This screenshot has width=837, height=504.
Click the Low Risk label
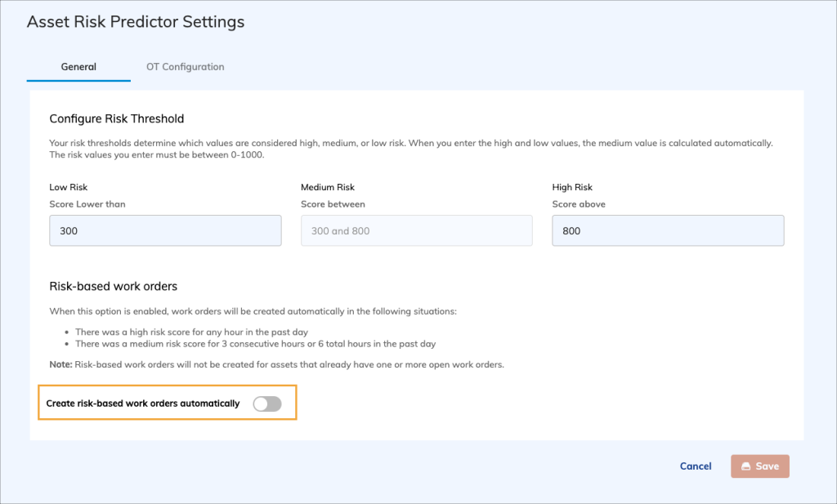[69, 187]
